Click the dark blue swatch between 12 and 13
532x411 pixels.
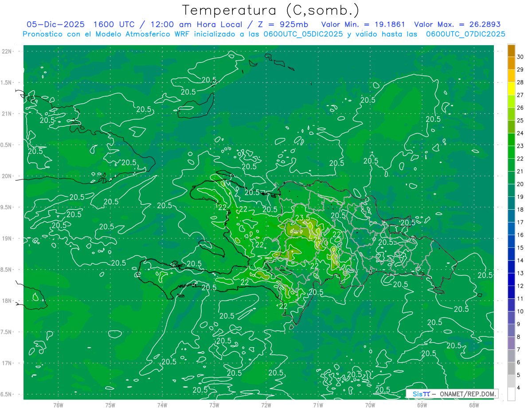(x=511, y=279)
